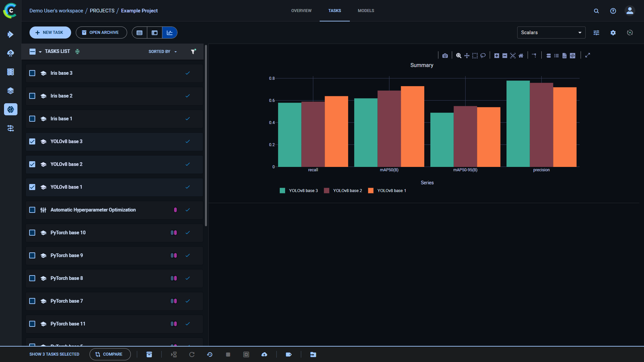This screenshot has width=644, height=362.
Task: Uncheck the YOLOv8 base 3 task
Action: point(32,141)
